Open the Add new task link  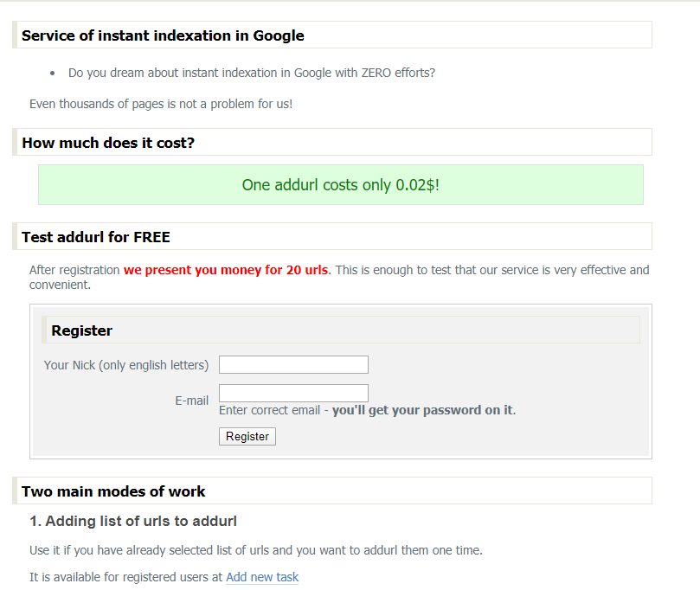tap(262, 577)
